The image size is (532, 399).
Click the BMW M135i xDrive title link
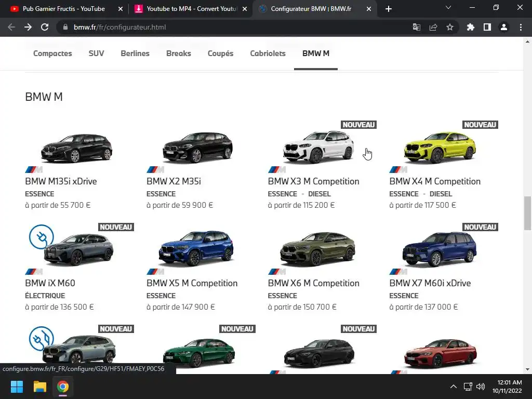coord(61,181)
